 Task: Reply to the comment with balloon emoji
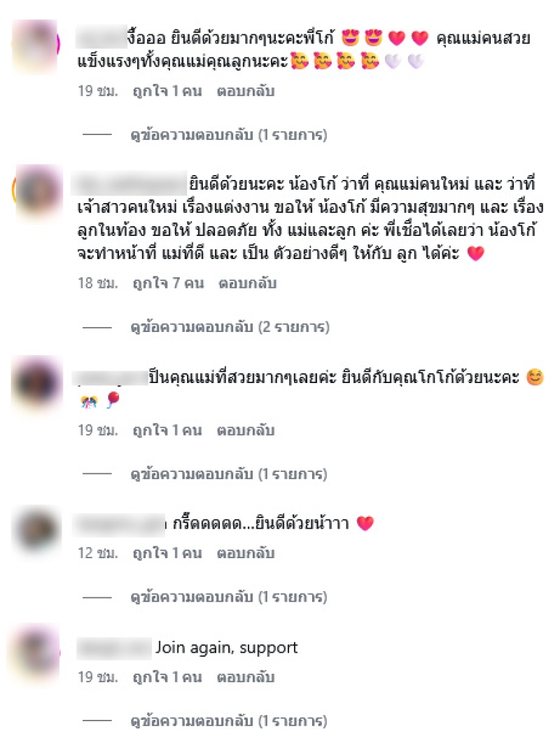[246, 430]
